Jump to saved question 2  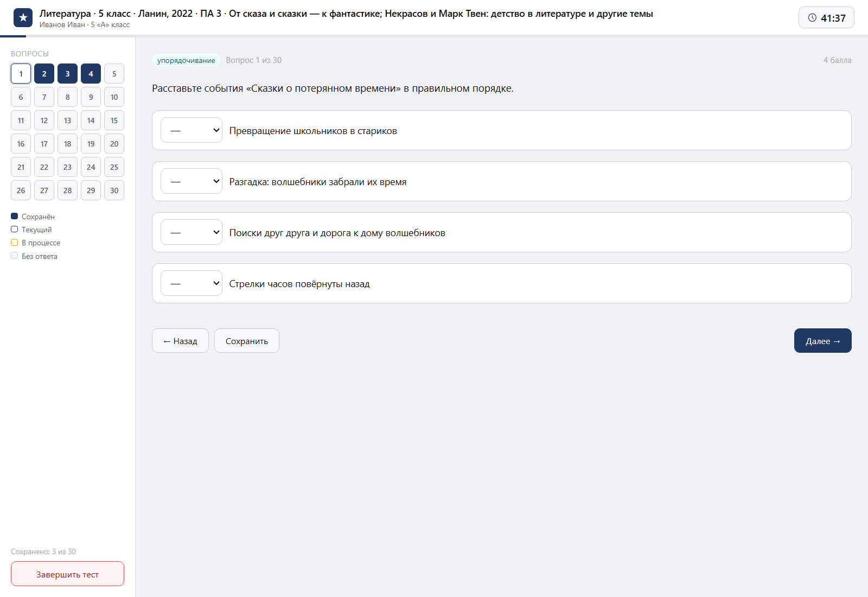pos(44,74)
